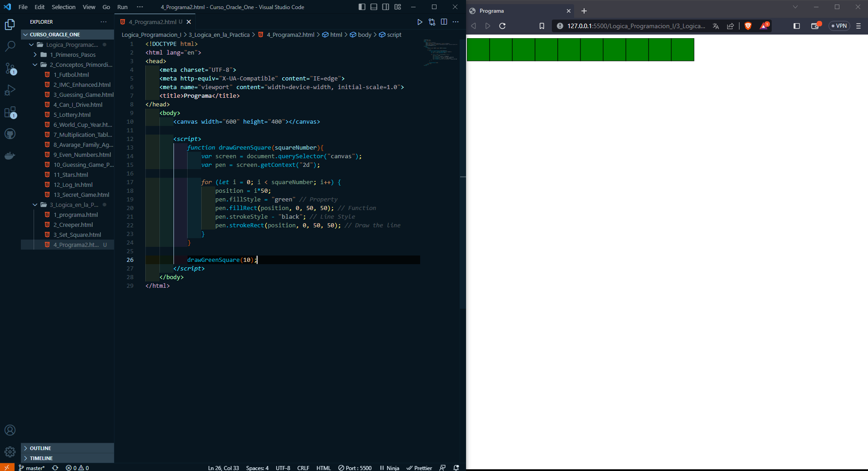The image size is (868, 471).
Task: Toggle the browser VPN button
Action: pyautogui.click(x=839, y=26)
